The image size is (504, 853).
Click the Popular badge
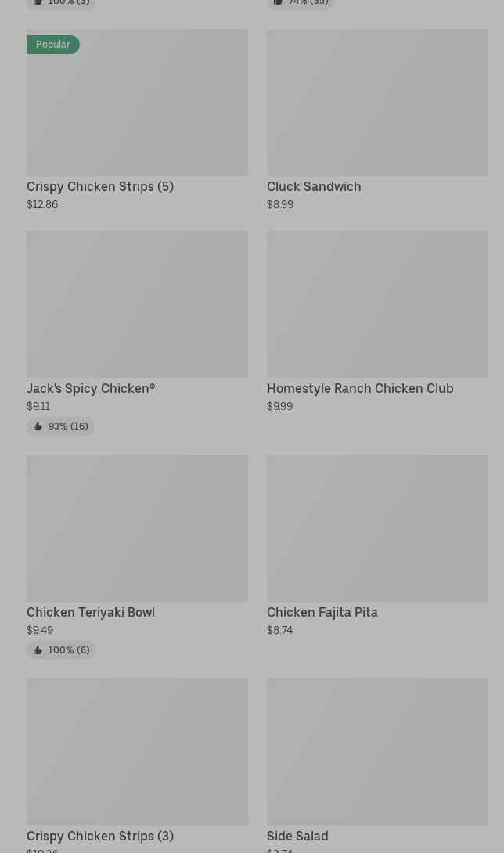pyautogui.click(x=53, y=45)
